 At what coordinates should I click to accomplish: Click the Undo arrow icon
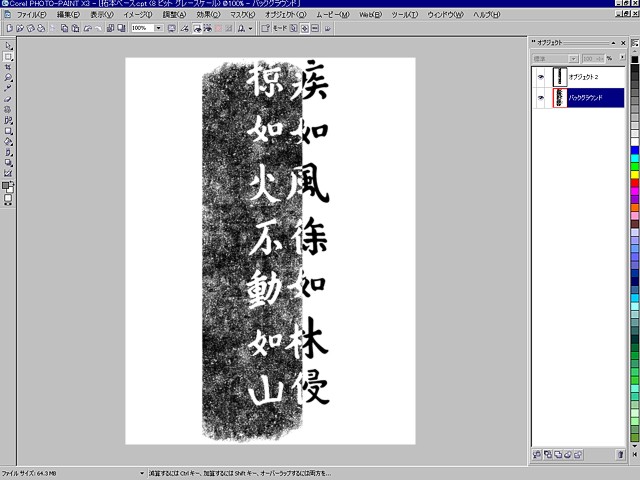point(87,28)
